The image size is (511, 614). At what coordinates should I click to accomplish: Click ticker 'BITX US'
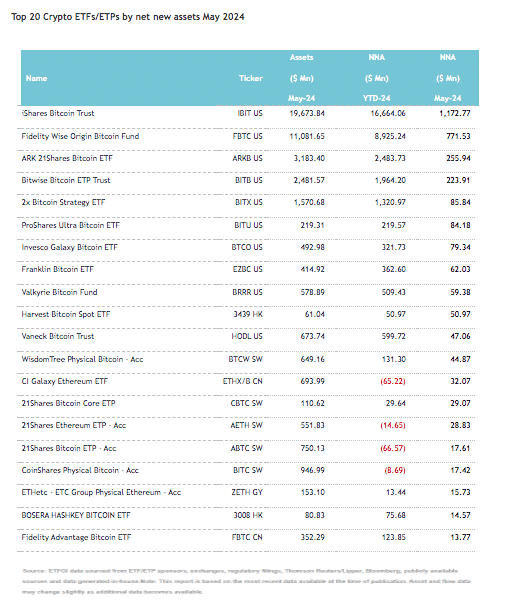(249, 202)
